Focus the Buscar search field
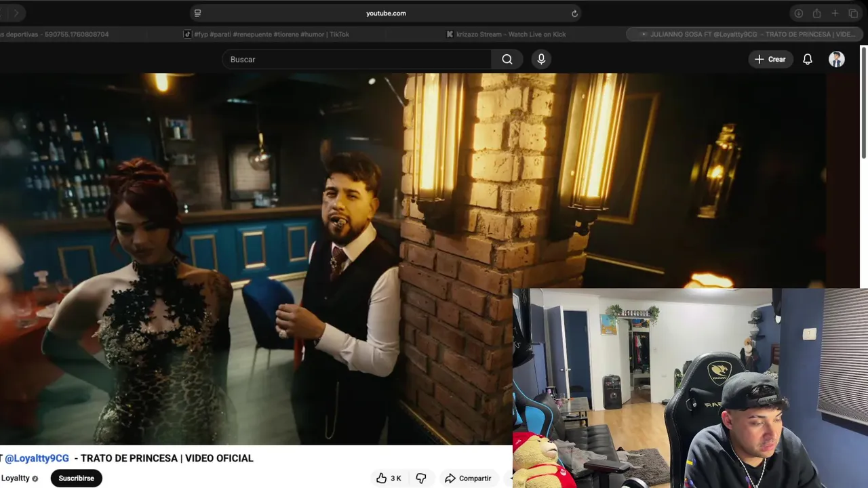868x488 pixels. tap(357, 60)
